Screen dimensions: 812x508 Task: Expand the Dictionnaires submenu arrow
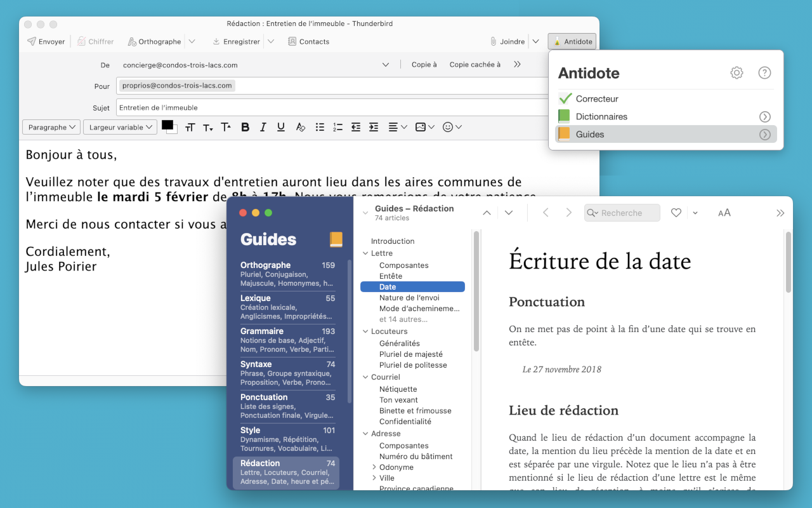click(x=765, y=117)
